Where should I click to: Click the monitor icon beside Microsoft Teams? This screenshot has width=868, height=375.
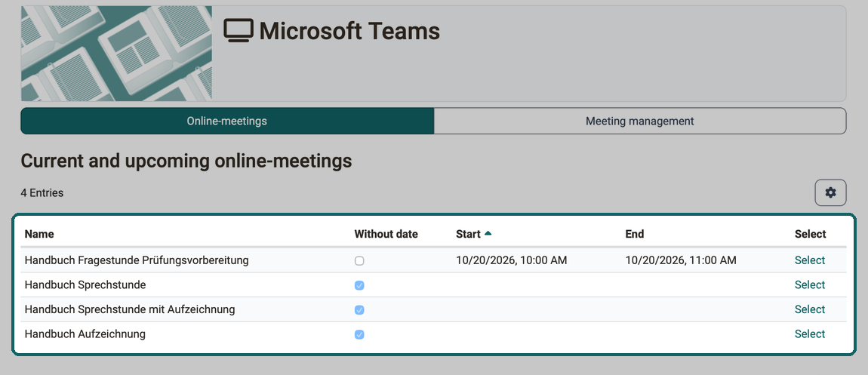pyautogui.click(x=239, y=30)
